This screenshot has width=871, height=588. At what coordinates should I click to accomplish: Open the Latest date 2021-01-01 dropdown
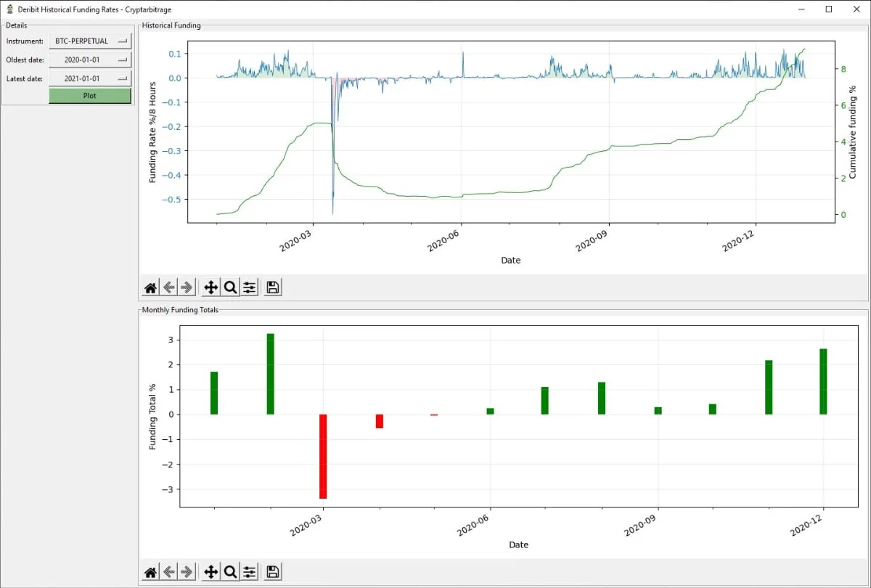[90, 78]
